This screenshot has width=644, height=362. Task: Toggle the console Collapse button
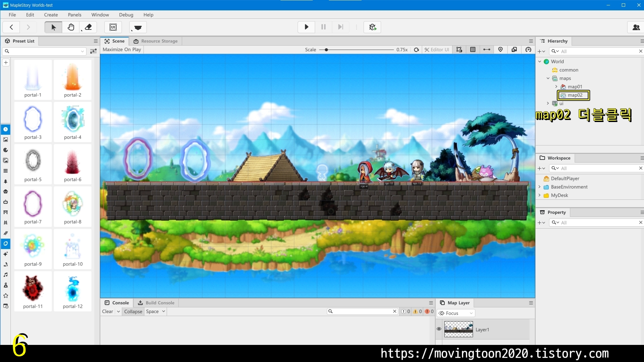click(x=133, y=311)
